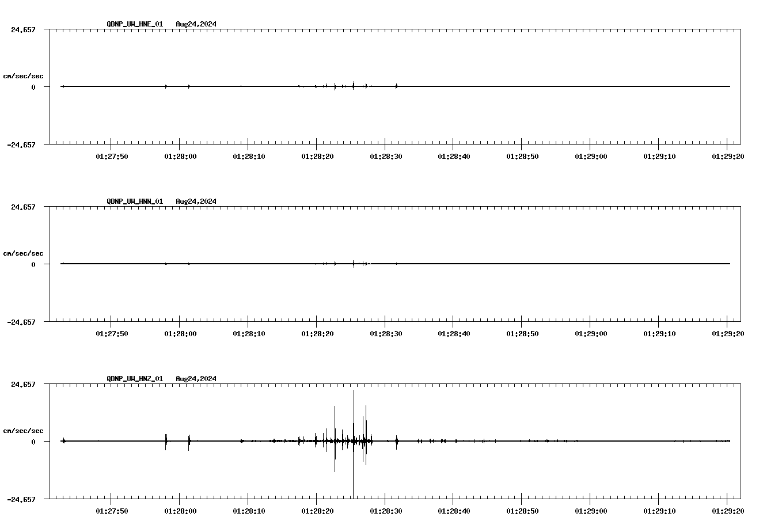The width and height of the screenshot is (782, 532).
Task: Click the QDNP_UW_HNZ_01 channel title
Action: 135,379
